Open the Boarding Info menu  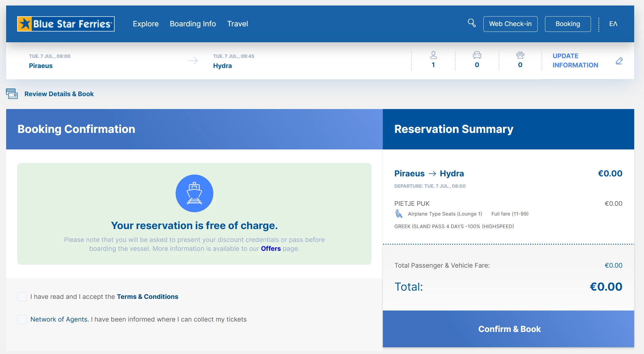pos(193,24)
